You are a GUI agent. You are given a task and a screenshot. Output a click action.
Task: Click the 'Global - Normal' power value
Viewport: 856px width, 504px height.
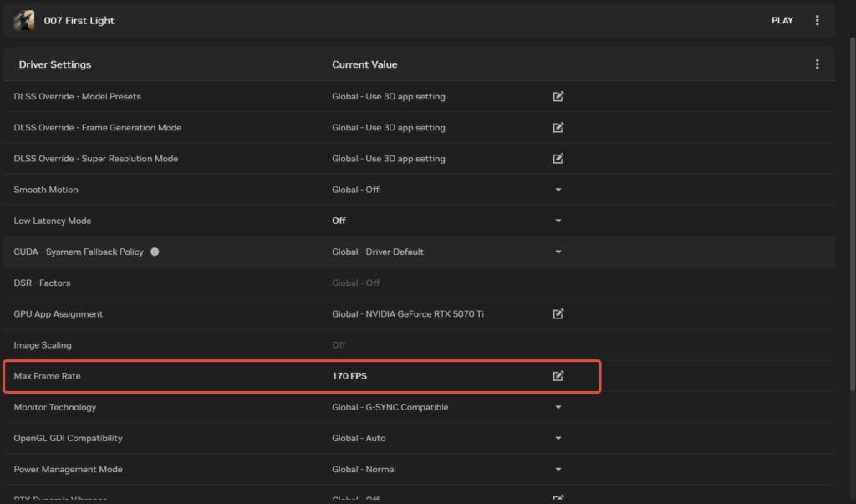[x=364, y=469]
